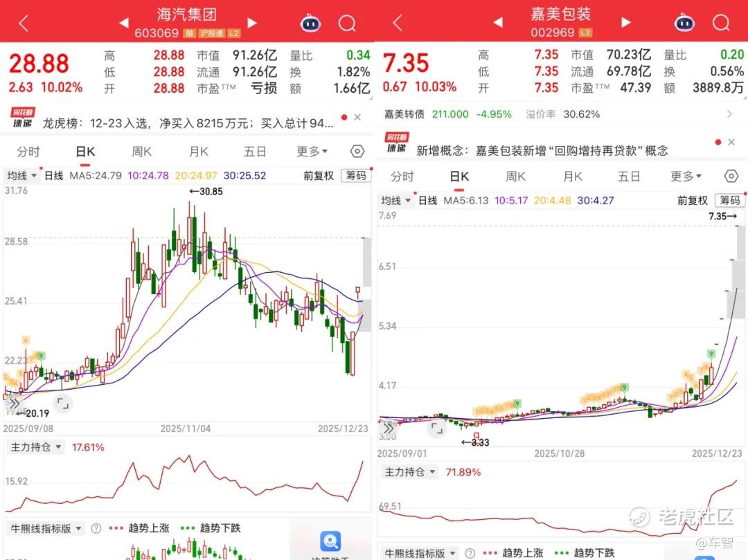
Task: Tap back arrow on 海汽集团 page
Action: [24, 23]
